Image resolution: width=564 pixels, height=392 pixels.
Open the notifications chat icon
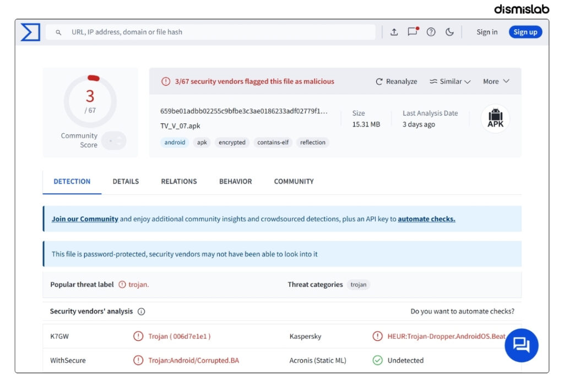coord(413,31)
